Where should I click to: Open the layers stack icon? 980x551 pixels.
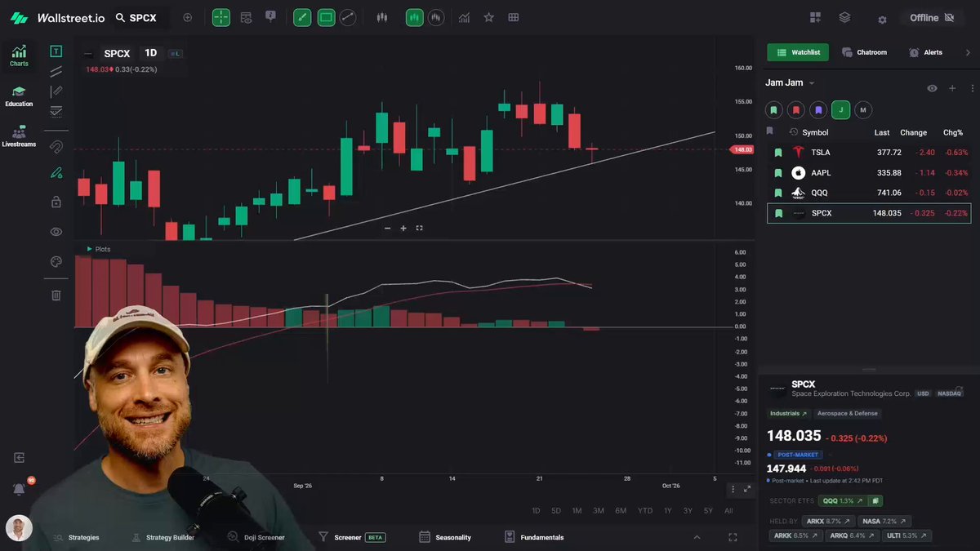tap(844, 17)
